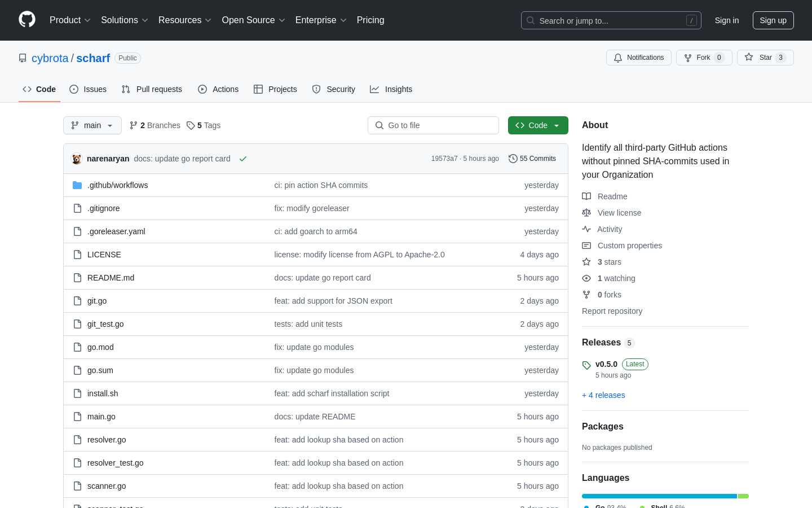This screenshot has height=508, width=812.
Task: Click the eye icon beside 1 watching
Action: pos(586,278)
